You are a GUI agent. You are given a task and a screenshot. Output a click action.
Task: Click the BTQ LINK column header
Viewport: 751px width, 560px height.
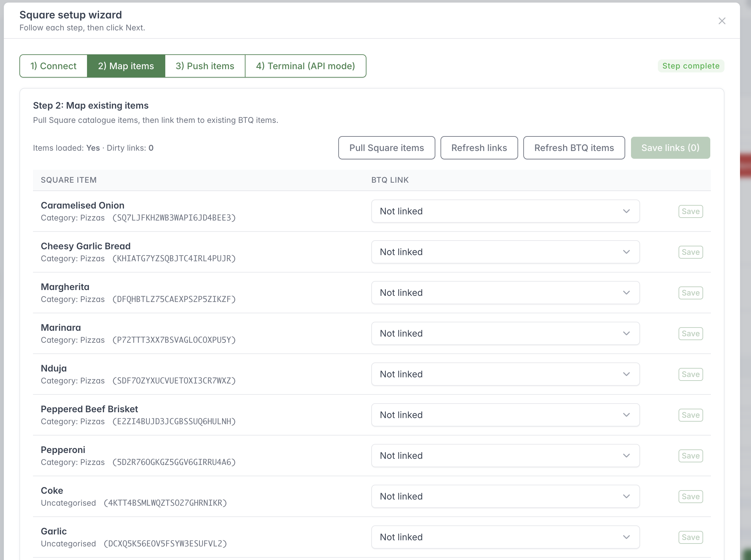click(x=390, y=180)
